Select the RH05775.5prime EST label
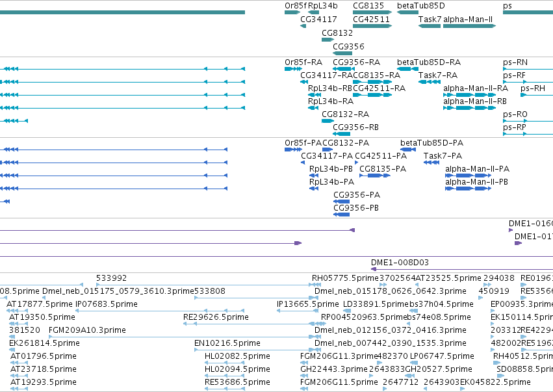553x392 pixels. 345,278
